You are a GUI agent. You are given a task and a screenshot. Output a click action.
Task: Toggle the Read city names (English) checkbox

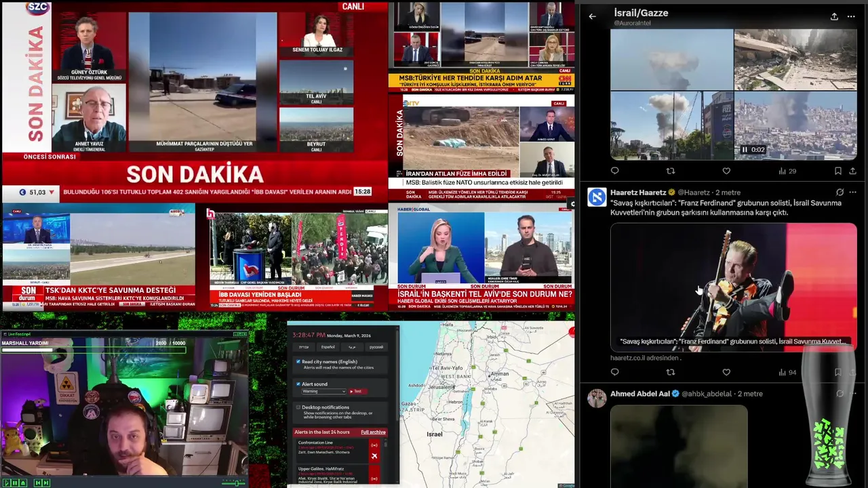298,362
